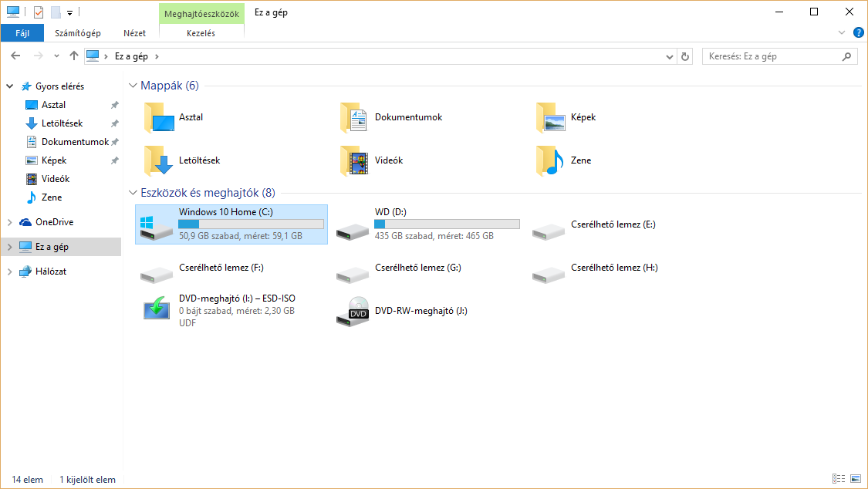
Task: Click the New folder quick access toolbar icon
Action: (56, 12)
